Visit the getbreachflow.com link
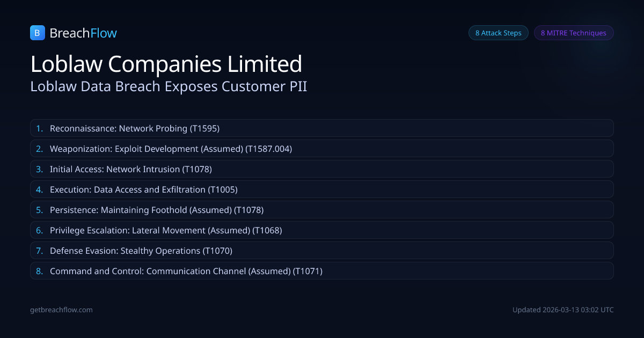This screenshot has height=338, width=644. [61, 310]
